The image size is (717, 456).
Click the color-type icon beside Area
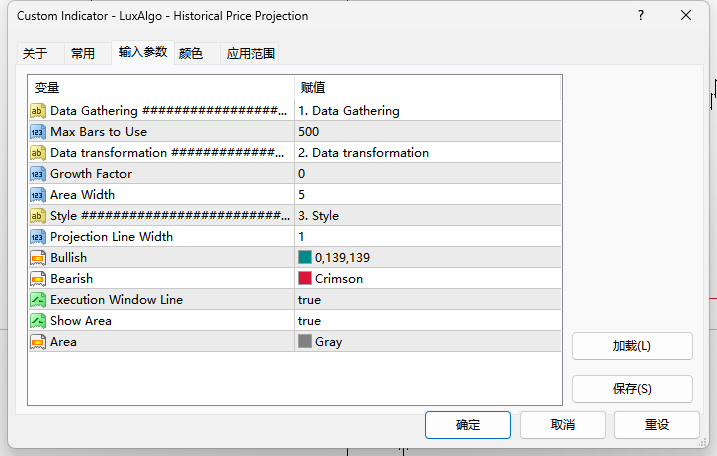click(38, 342)
